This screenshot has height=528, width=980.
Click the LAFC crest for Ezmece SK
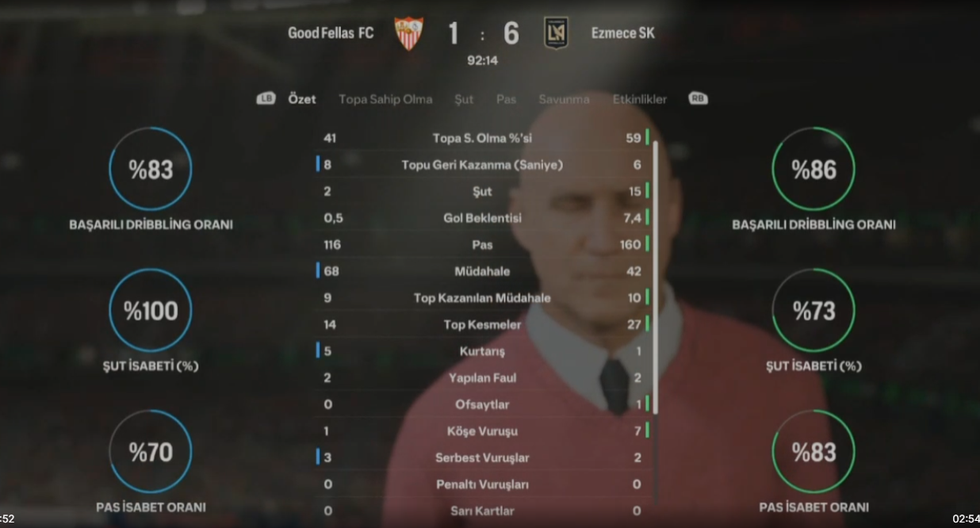click(556, 33)
